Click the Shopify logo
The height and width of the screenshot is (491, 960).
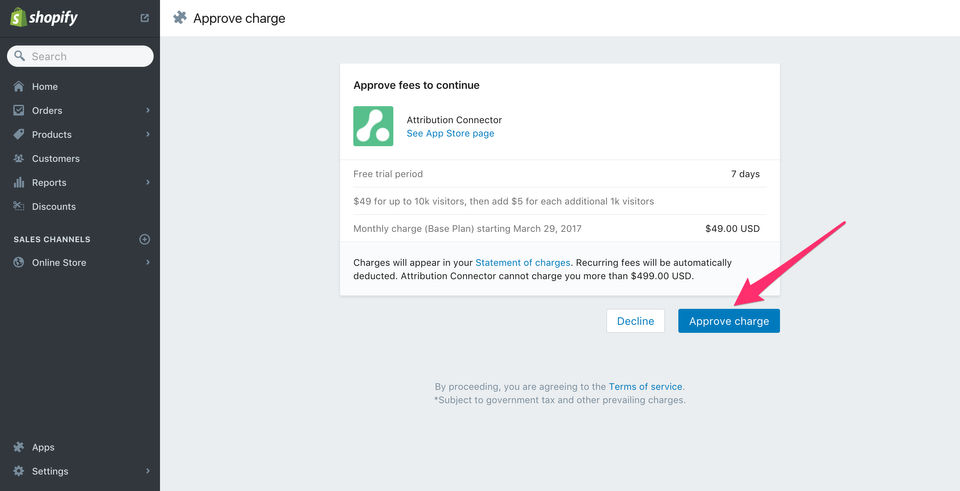pyautogui.click(x=44, y=18)
